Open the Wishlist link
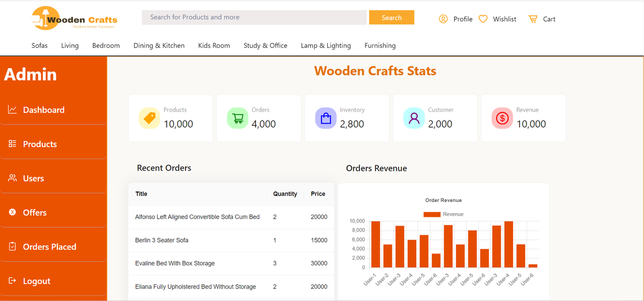The image size is (644, 301). (x=505, y=19)
